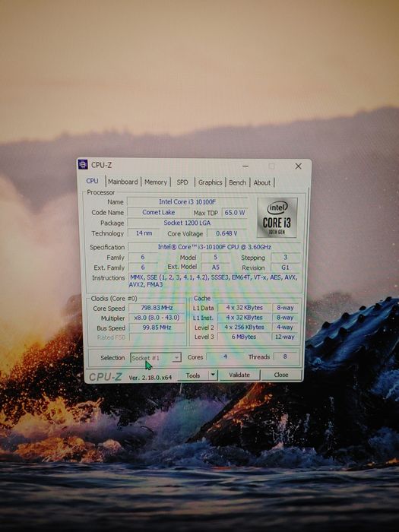The image size is (399, 532).
Task: Click the Core Voltage value '0.648 V'
Action: coord(226,233)
